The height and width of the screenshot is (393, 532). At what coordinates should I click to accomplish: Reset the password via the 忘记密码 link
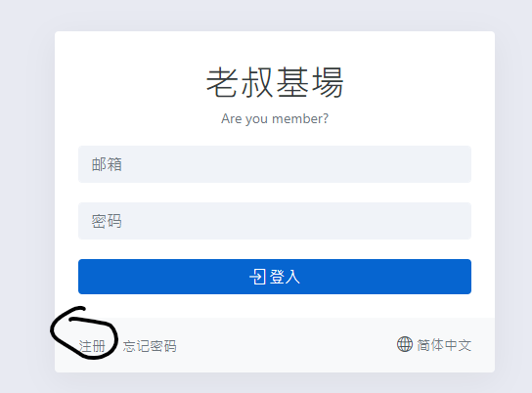(x=150, y=346)
